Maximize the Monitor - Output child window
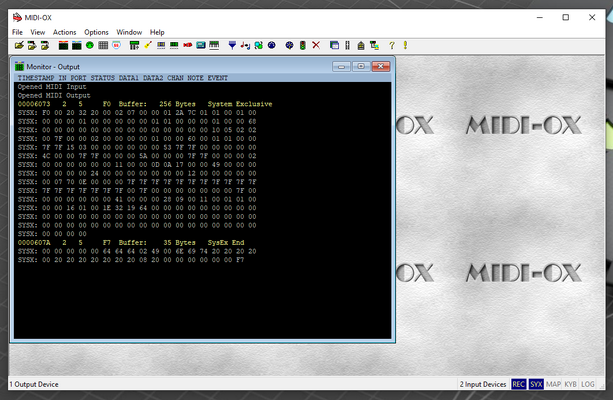The height and width of the screenshot is (400, 613). (x=361, y=66)
